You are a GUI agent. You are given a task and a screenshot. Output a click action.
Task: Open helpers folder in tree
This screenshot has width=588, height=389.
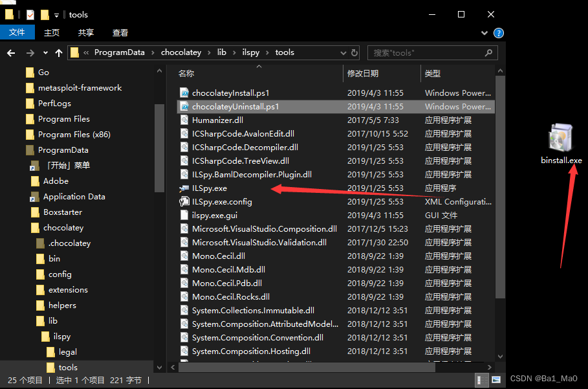tap(56, 306)
